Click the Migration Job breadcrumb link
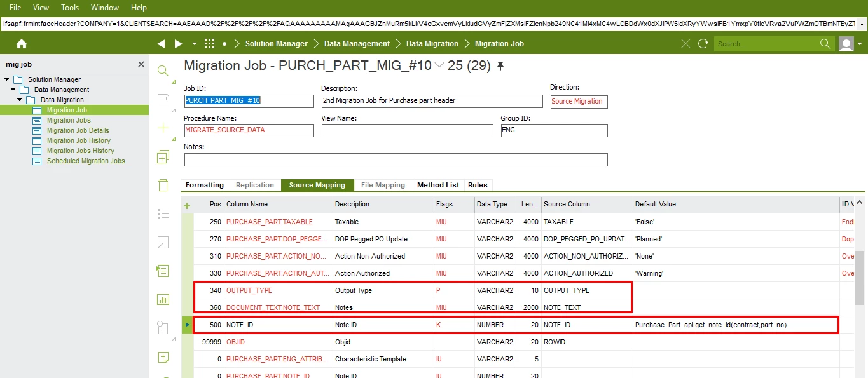 pyautogui.click(x=500, y=44)
